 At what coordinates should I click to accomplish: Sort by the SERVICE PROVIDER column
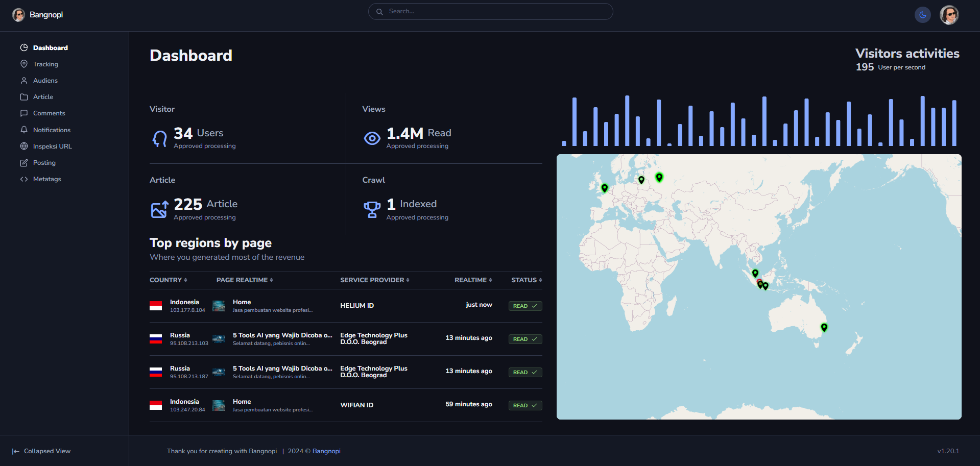click(374, 280)
